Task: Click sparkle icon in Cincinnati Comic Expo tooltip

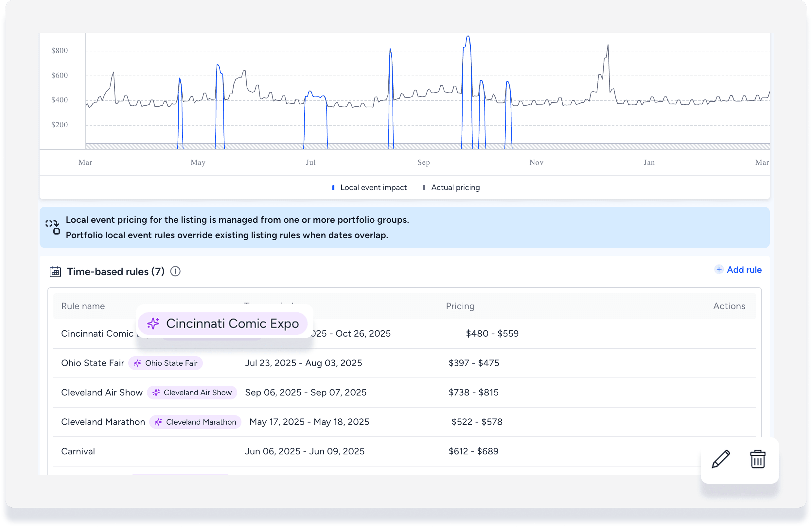Action: pos(153,323)
